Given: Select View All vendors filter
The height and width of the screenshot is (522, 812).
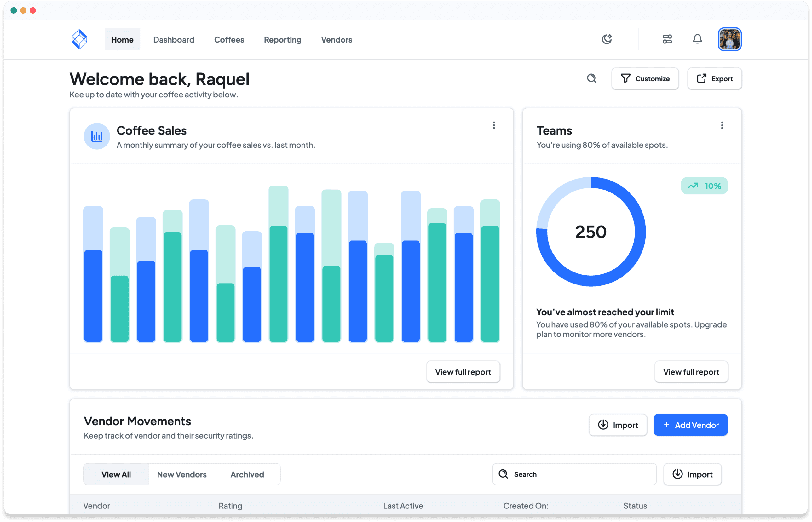Looking at the screenshot, I should pyautogui.click(x=116, y=474).
